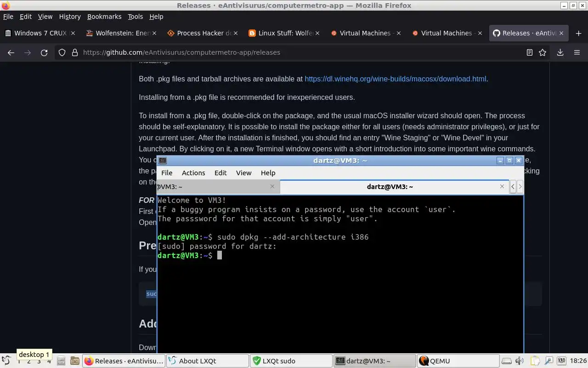Screen dimensions: 588x368
Task: Open removable media tray icon
Action: pos(506,361)
